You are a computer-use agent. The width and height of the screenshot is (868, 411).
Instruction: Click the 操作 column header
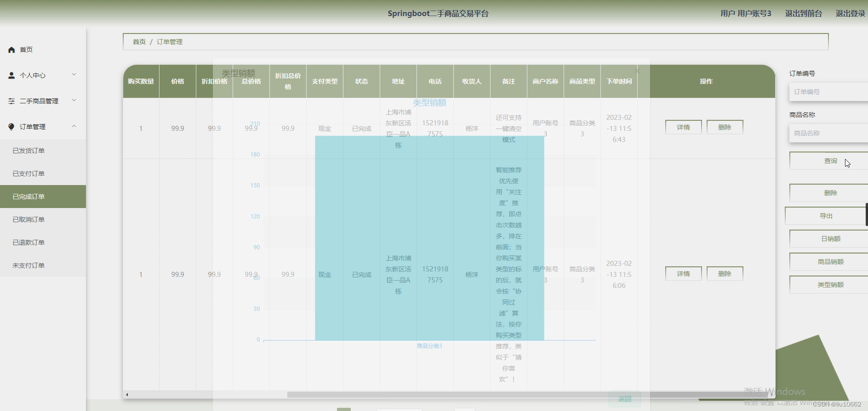tap(706, 81)
